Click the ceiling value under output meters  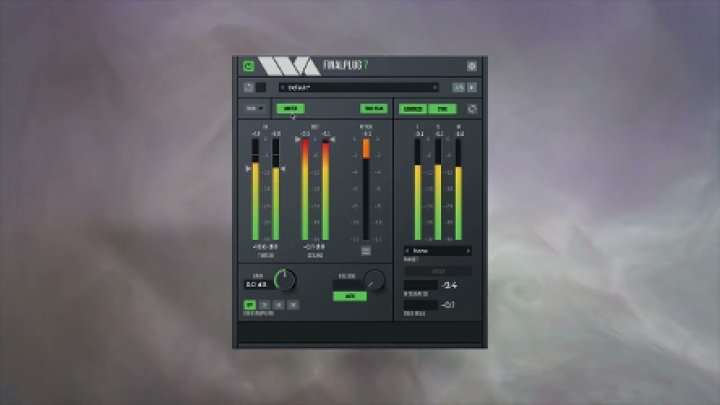(315, 247)
